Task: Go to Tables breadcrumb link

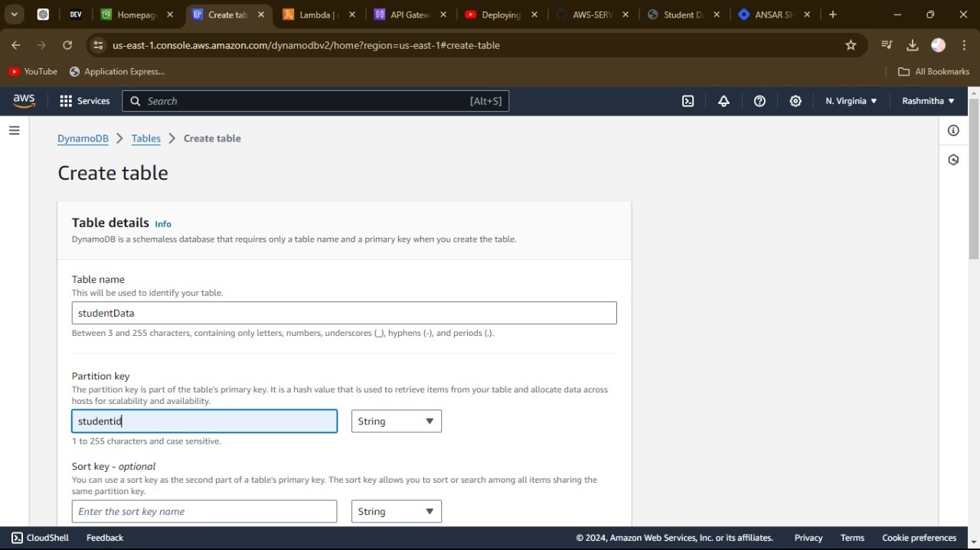Action: pos(146,138)
